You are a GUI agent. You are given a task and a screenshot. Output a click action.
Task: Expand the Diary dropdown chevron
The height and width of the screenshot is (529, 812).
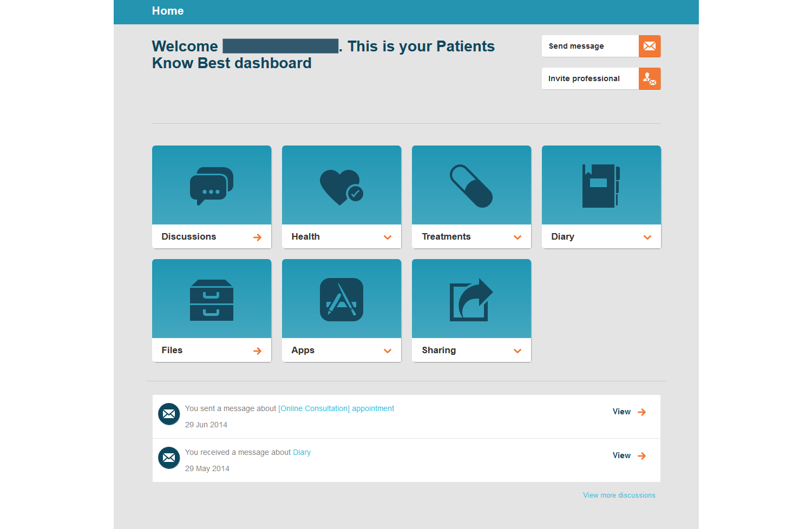647,237
